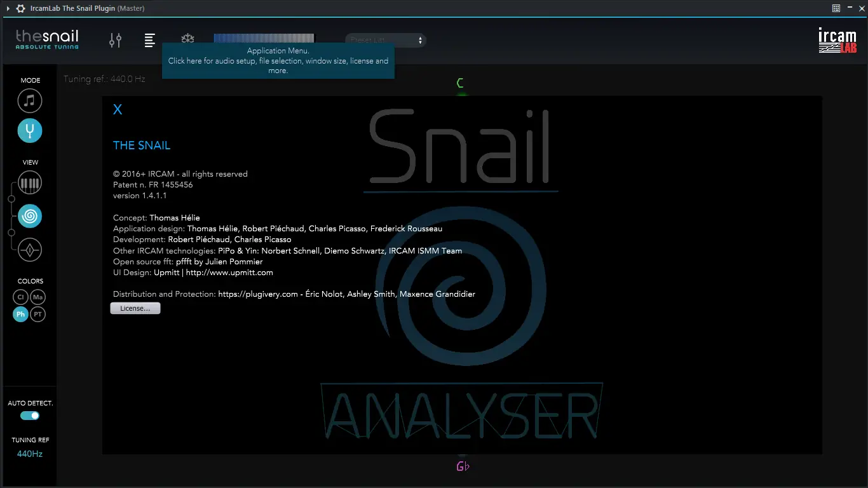Toggle the Auto Detect switch
868x488 pixels.
tap(30, 416)
